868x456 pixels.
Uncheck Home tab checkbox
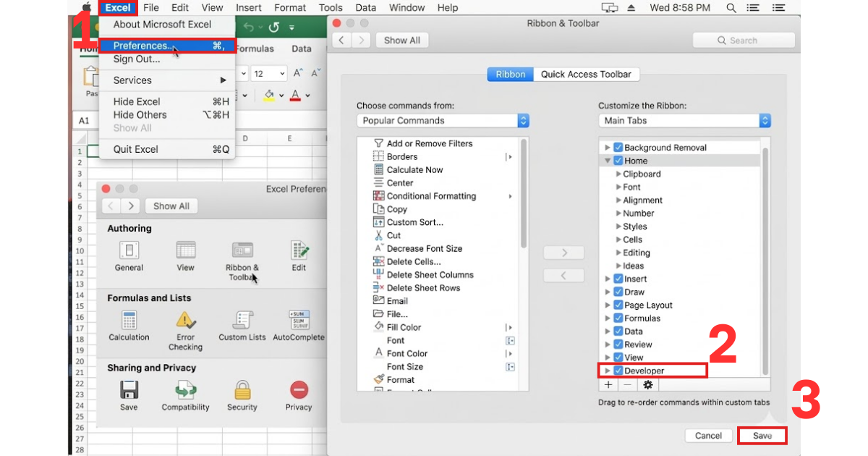[618, 161]
